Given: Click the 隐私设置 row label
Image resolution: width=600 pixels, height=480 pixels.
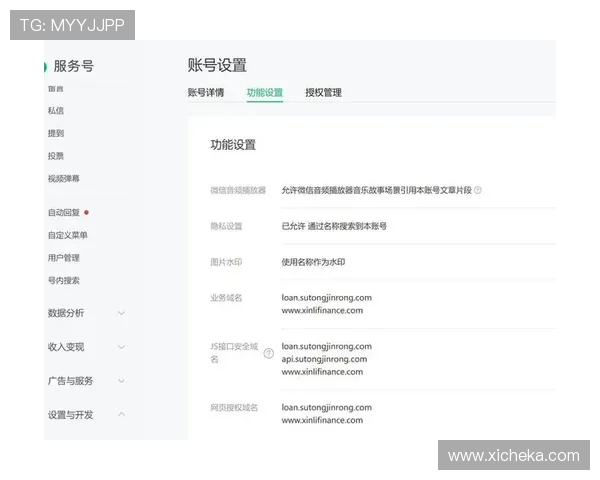Looking at the screenshot, I should pyautogui.click(x=226, y=226).
